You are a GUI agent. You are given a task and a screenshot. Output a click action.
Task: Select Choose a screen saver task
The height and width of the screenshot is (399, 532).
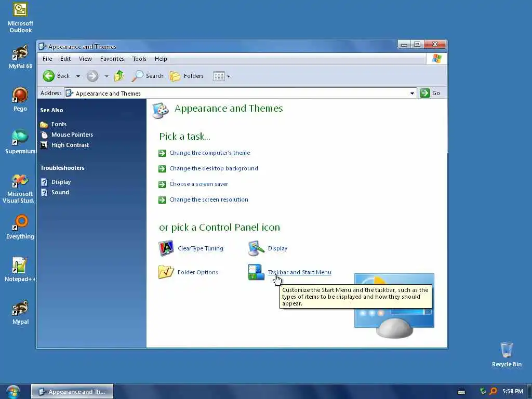tap(199, 184)
